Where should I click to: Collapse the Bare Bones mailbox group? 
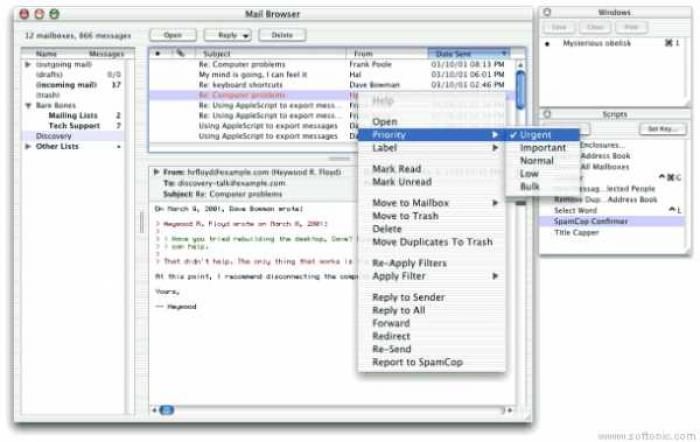click(x=28, y=106)
